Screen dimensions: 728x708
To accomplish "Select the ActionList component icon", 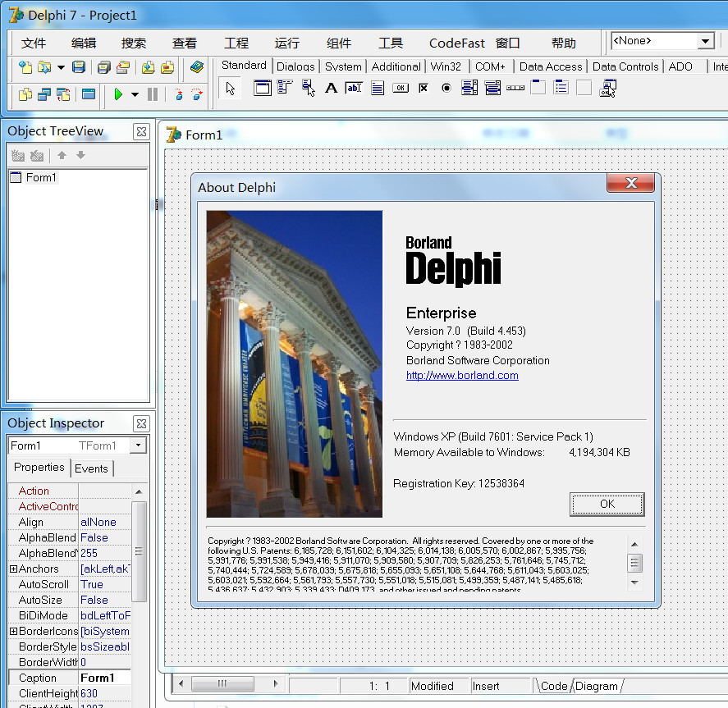I will click(x=607, y=88).
